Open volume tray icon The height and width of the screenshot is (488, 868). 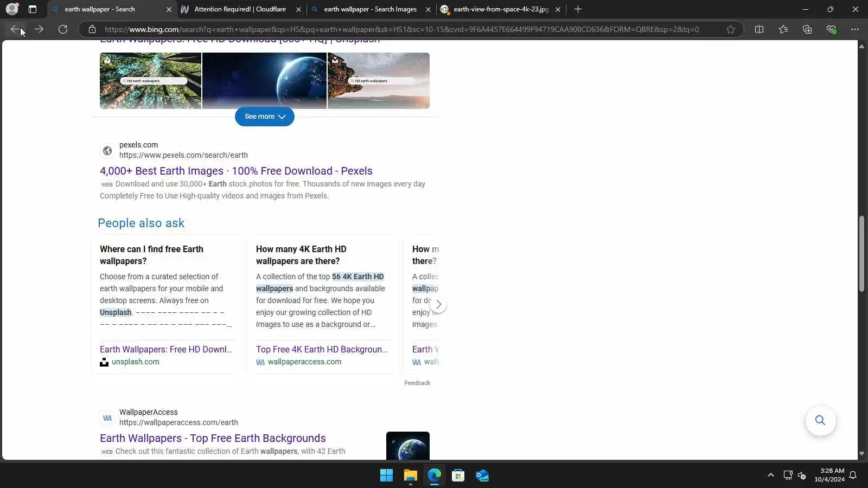point(802,476)
